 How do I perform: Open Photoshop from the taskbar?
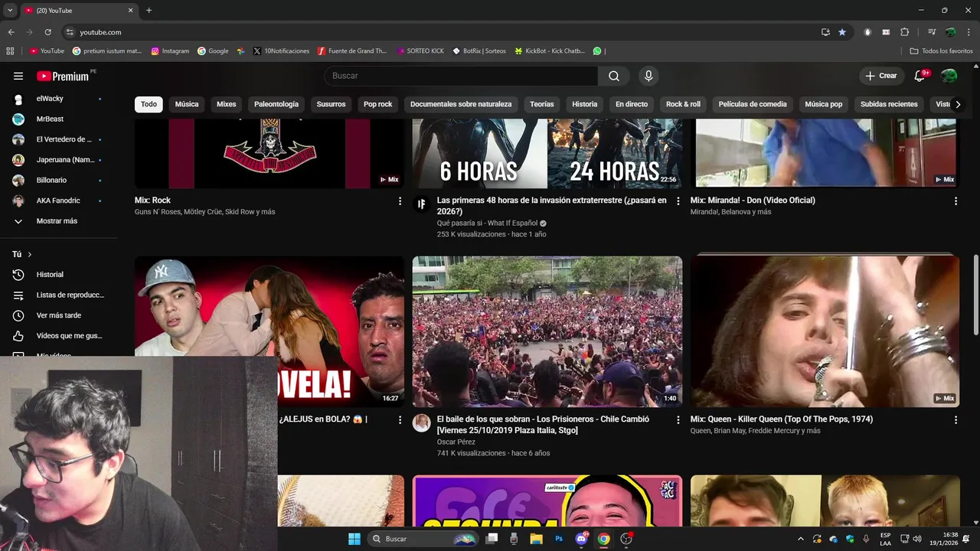[559, 539]
